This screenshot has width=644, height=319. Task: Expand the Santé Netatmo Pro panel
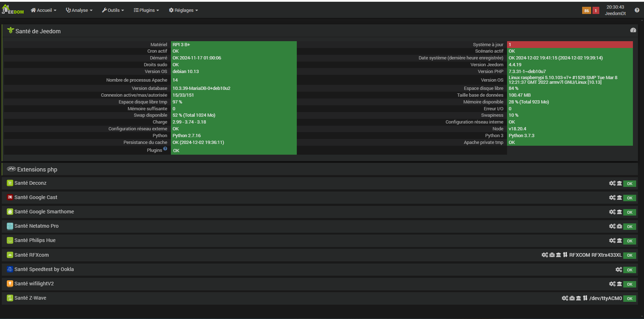click(36, 226)
